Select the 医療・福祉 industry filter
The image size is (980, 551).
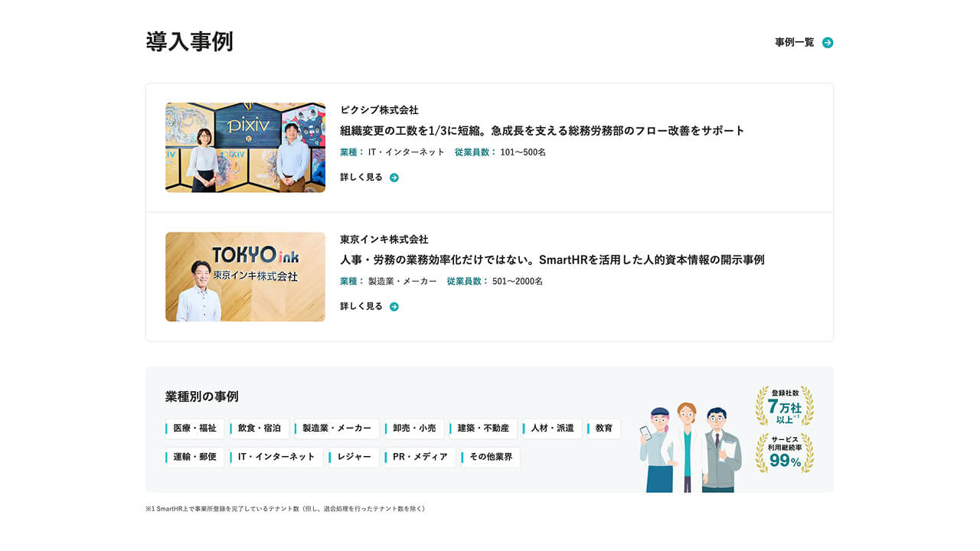[x=194, y=429]
